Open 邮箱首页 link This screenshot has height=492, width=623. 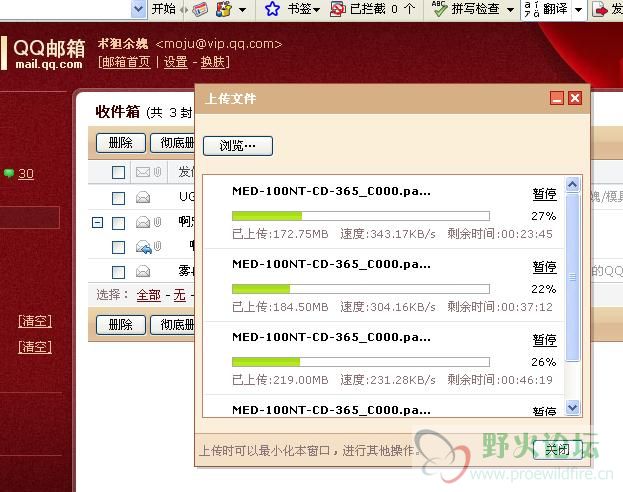[x=126, y=62]
